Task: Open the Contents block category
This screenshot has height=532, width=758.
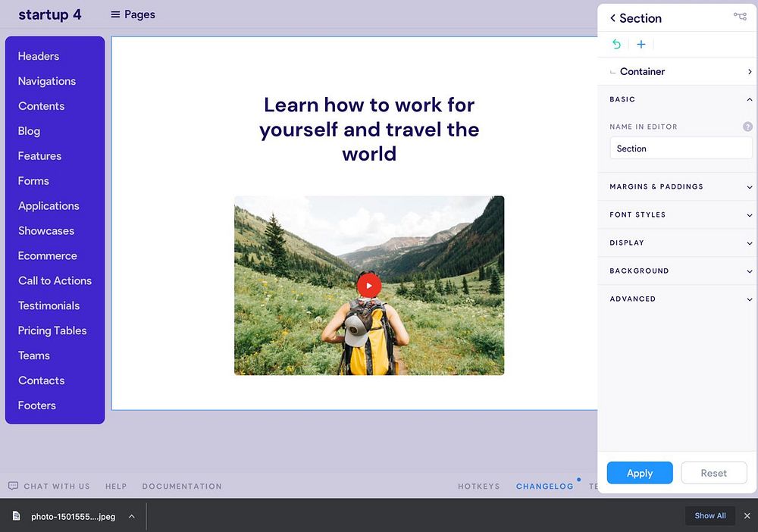Action: click(41, 106)
